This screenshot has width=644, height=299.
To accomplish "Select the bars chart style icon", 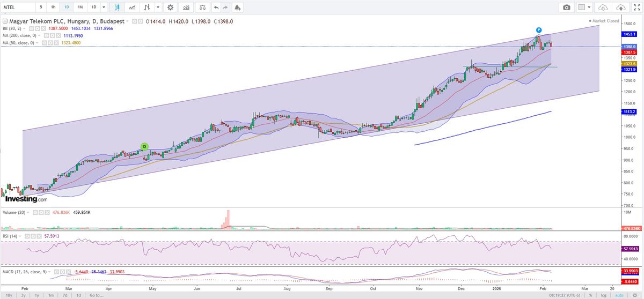I will pyautogui.click(x=147, y=8).
